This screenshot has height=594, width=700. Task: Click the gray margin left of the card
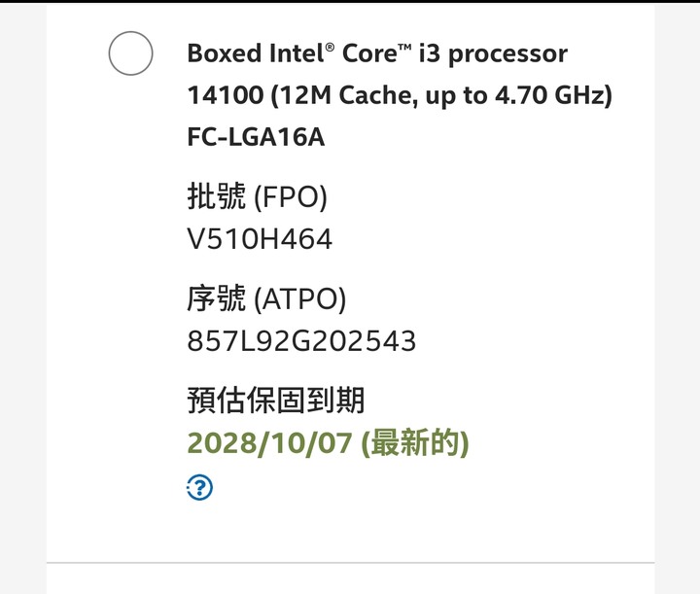[23, 298]
